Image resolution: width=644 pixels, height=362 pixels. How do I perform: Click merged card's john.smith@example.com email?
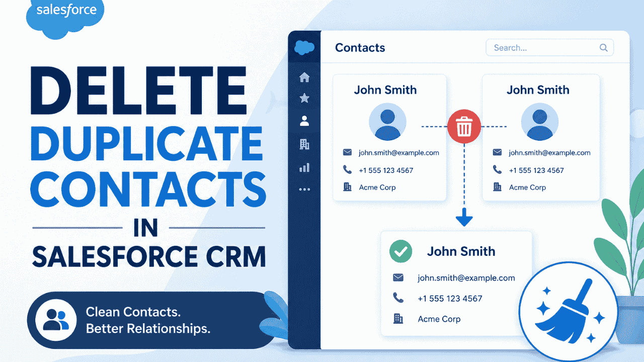point(466,278)
